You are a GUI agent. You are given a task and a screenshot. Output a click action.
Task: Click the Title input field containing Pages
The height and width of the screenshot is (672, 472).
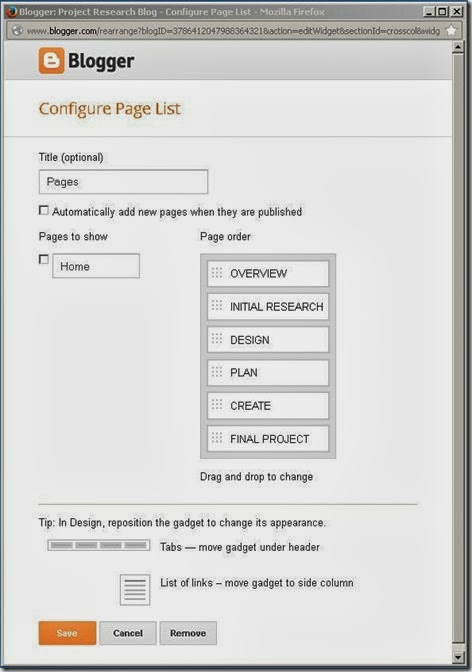tap(123, 182)
